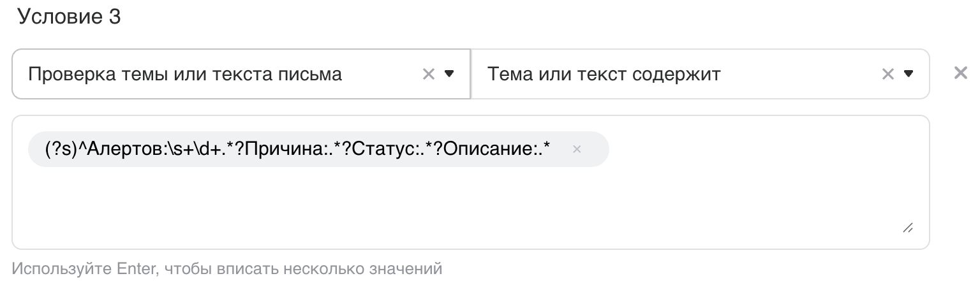Open the match mode combo box 'Тема или текст…'
The height and width of the screenshot is (283, 980).
[x=700, y=74]
